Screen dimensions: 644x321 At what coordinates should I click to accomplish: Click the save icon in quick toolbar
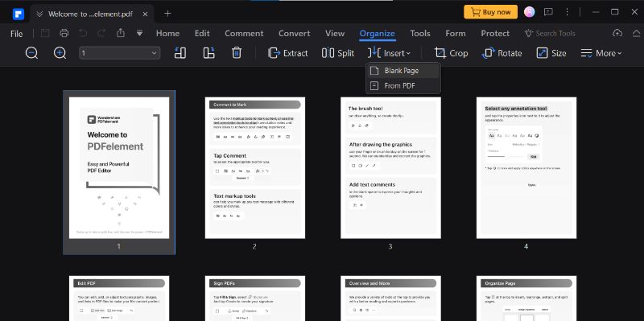pos(45,33)
